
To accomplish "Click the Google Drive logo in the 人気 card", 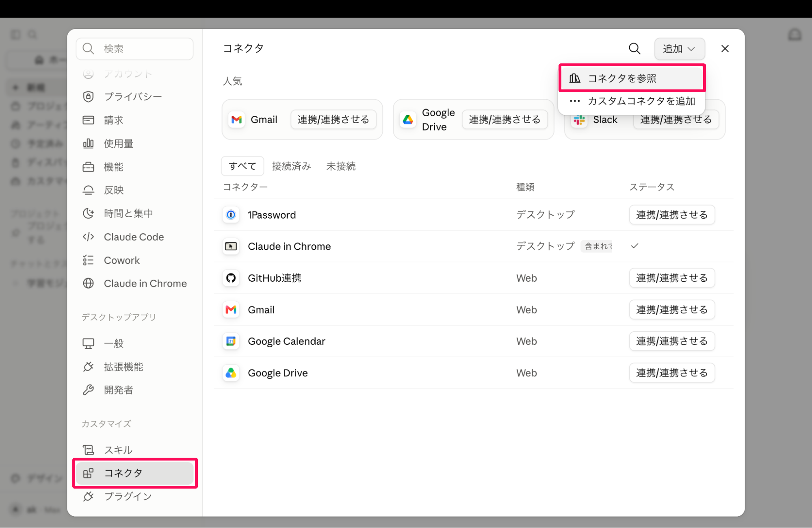I will coord(408,120).
